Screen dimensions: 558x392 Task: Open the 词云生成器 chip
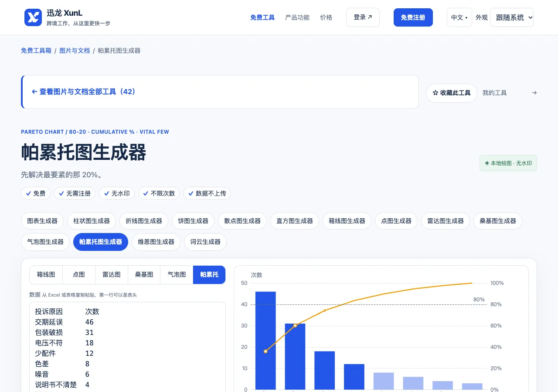(x=205, y=242)
